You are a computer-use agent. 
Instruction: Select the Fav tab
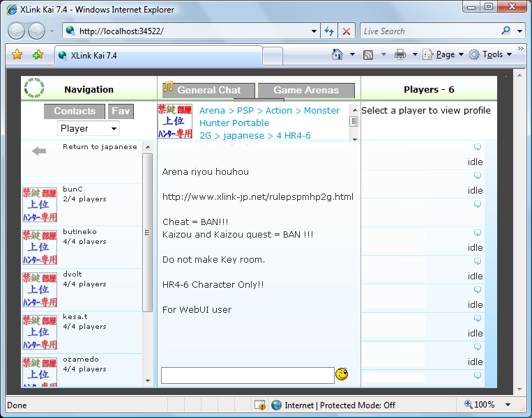[121, 111]
